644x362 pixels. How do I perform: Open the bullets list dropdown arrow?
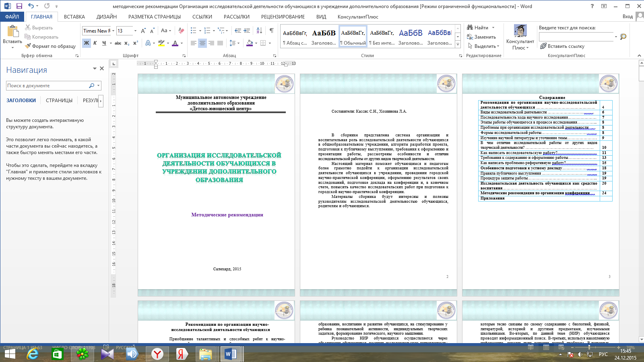200,31
